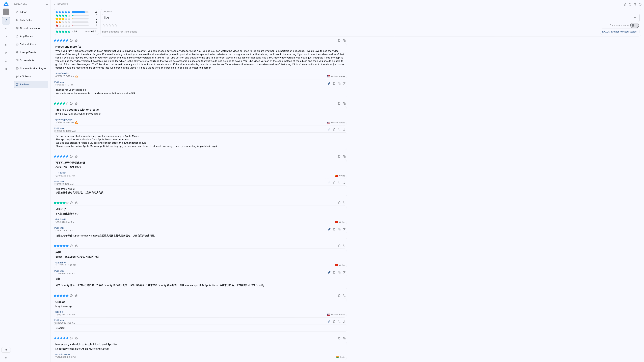Expand the Country dropdown
This screenshot has height=362, width=644.
(x=635, y=18)
